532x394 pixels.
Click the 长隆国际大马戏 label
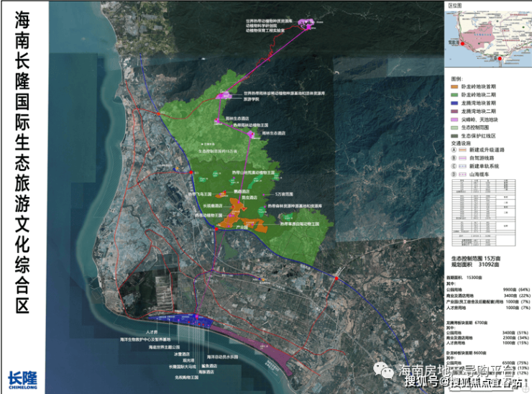(183, 367)
